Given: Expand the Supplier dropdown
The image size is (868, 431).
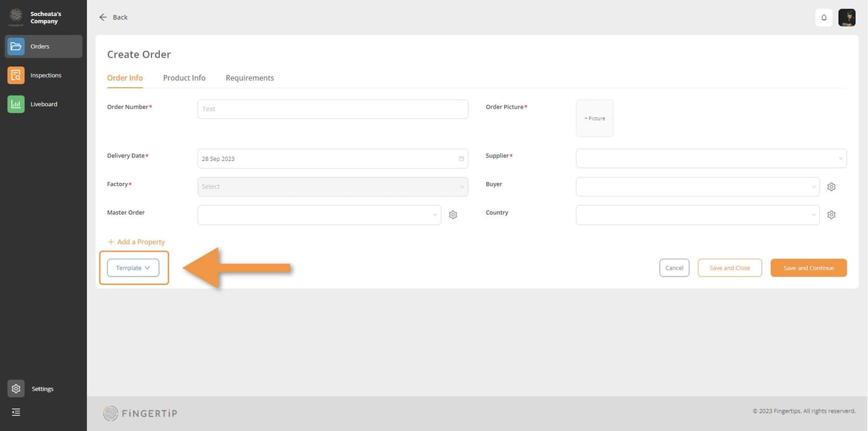Looking at the screenshot, I should (x=711, y=158).
